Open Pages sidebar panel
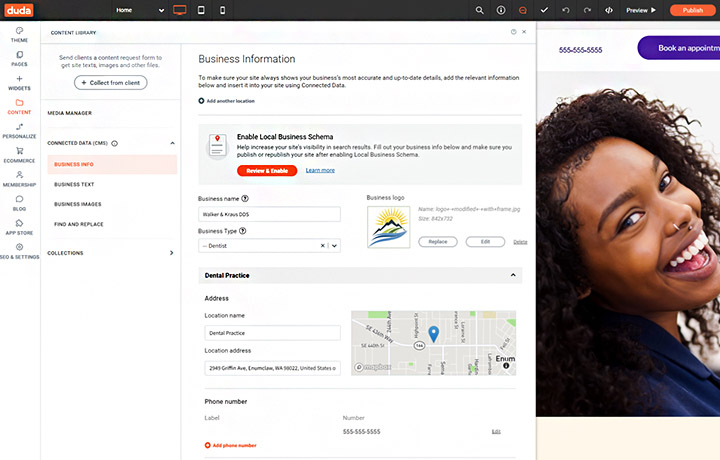720x460 pixels. 19,59
